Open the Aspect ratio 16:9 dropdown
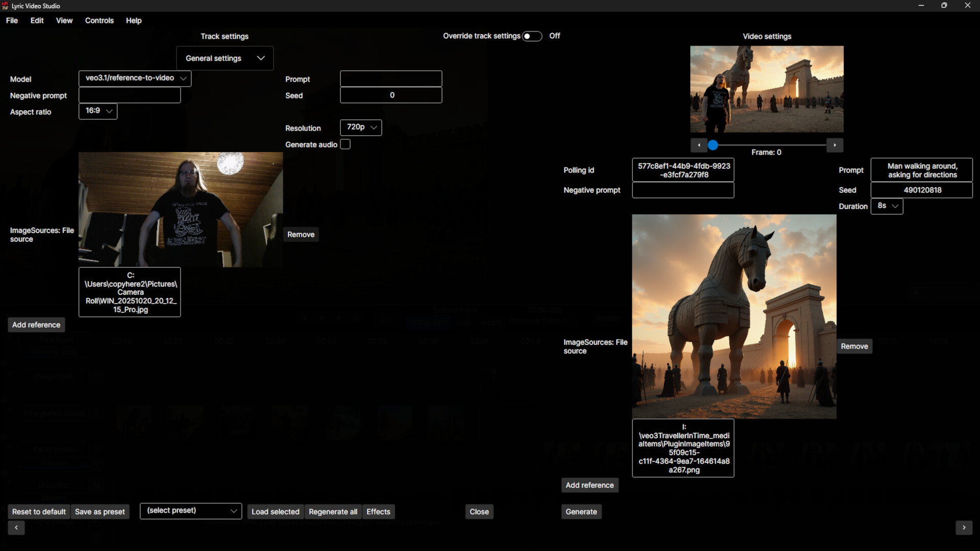This screenshot has height=551, width=980. point(97,111)
